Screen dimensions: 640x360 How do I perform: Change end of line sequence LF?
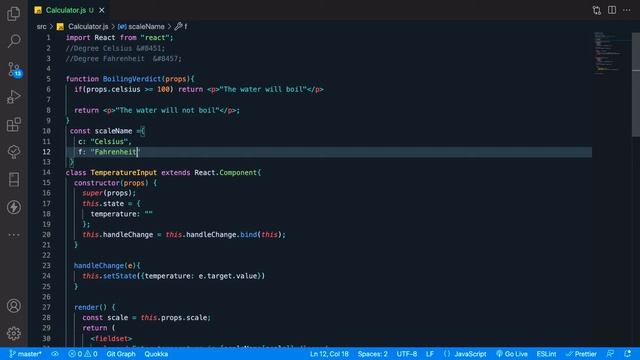click(x=430, y=354)
